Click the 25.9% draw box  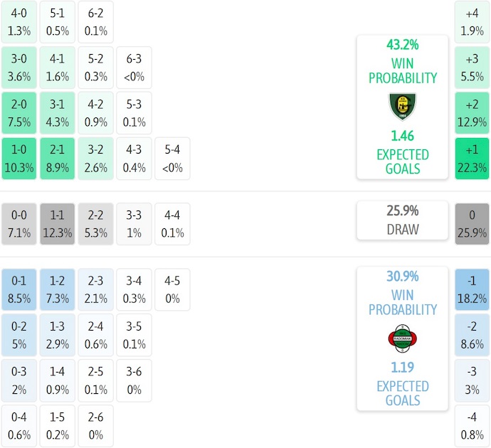click(403, 220)
